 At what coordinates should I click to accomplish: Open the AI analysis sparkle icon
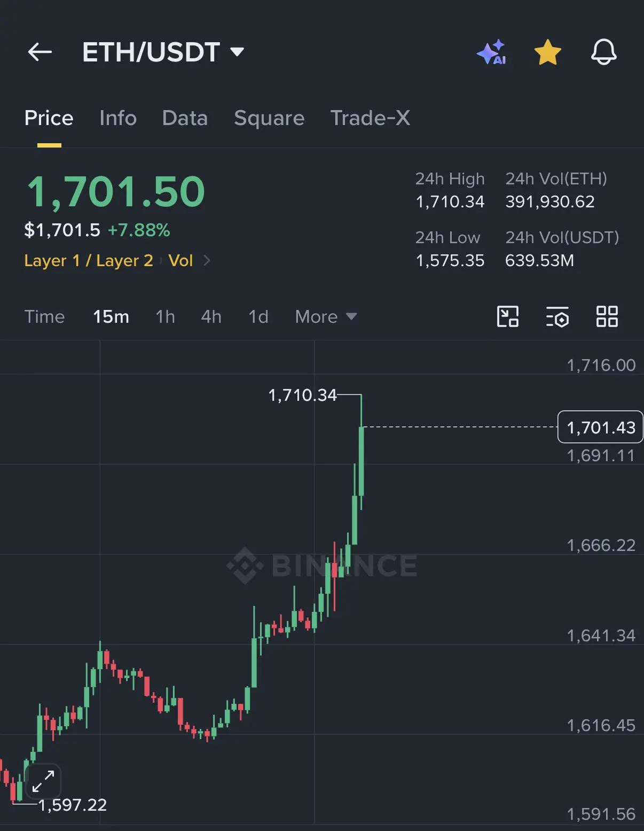[492, 52]
